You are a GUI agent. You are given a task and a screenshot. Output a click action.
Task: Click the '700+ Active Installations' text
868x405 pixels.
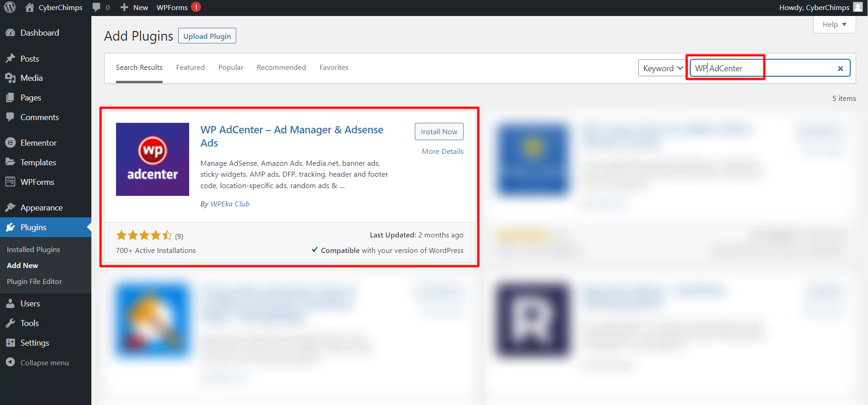(x=156, y=251)
